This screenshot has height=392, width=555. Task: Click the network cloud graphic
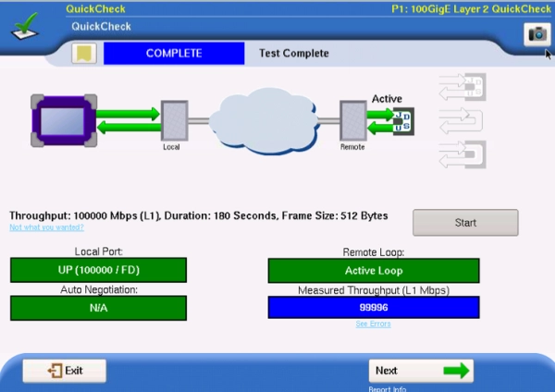point(262,118)
